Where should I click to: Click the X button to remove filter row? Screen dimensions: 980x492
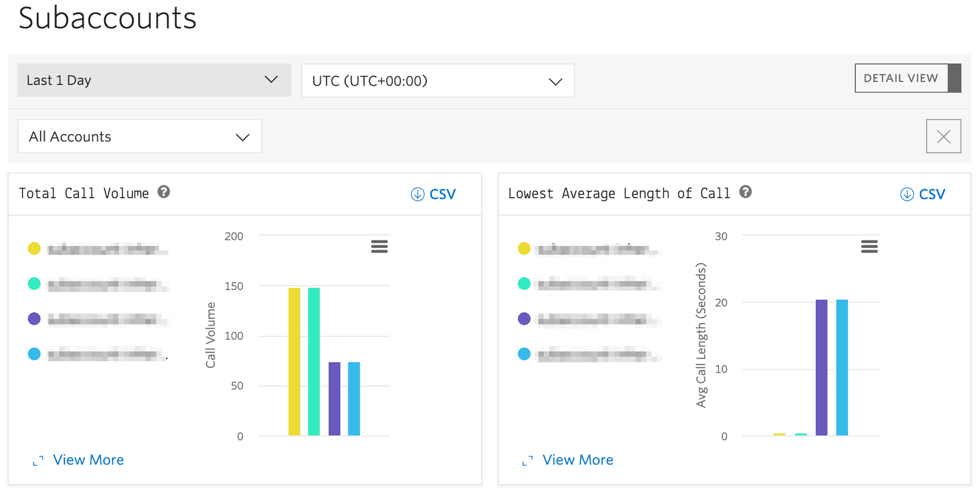[x=943, y=136]
